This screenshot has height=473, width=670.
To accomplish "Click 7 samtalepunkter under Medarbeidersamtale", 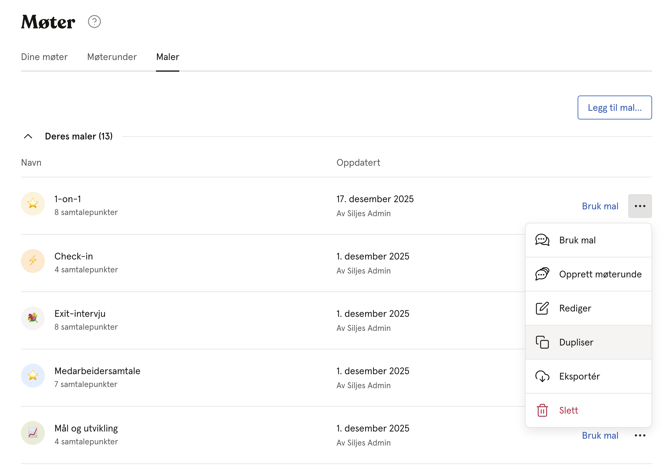I will point(85,384).
